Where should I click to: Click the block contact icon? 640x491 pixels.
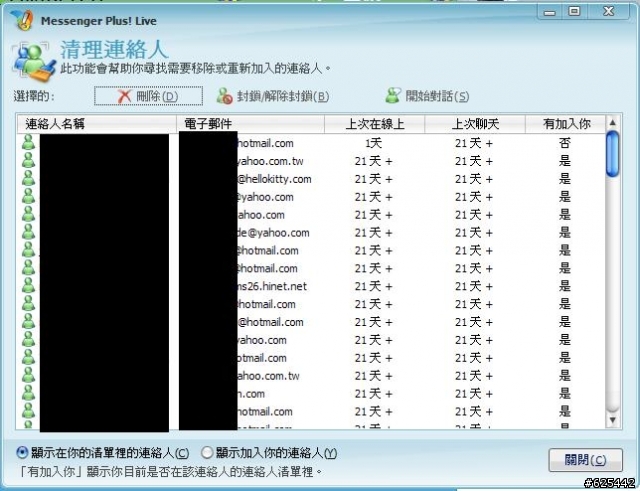(x=224, y=96)
